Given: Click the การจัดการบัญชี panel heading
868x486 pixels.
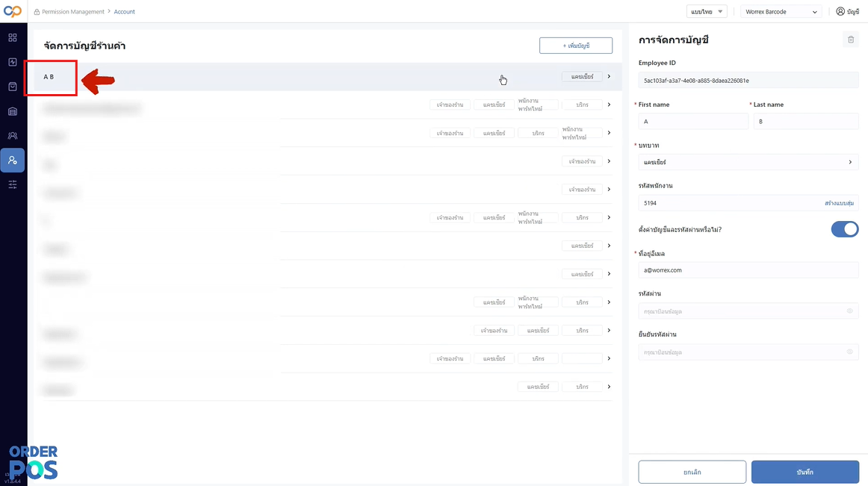Looking at the screenshot, I should coord(674,40).
